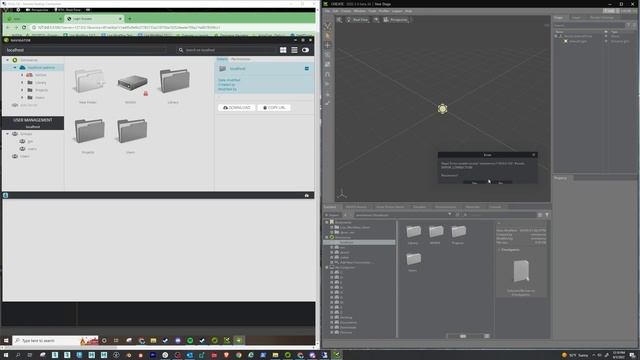The height and width of the screenshot is (360, 640).
Task: Select the gm group entry
Action: coord(26,141)
